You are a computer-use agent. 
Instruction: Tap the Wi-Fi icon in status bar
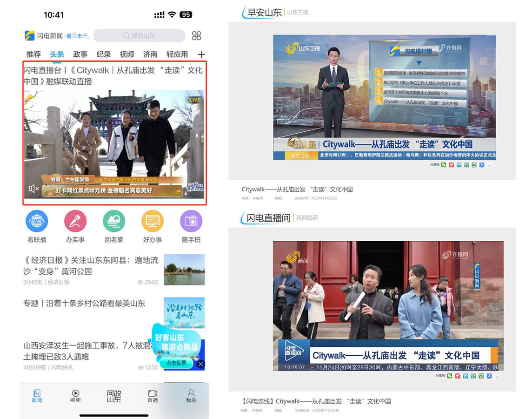click(x=172, y=14)
